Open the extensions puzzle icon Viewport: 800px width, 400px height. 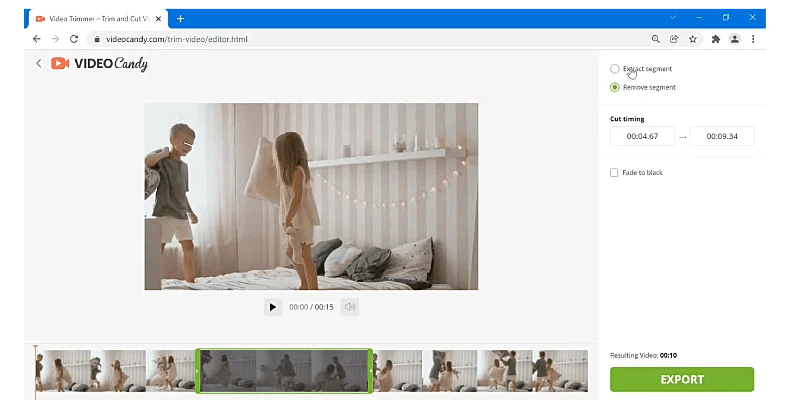point(716,39)
